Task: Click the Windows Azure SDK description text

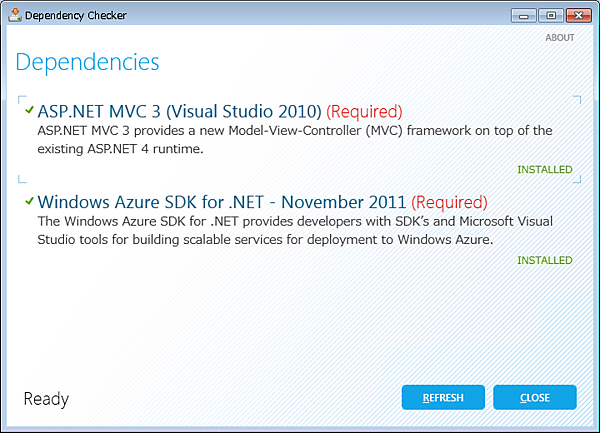Action: coord(294,231)
